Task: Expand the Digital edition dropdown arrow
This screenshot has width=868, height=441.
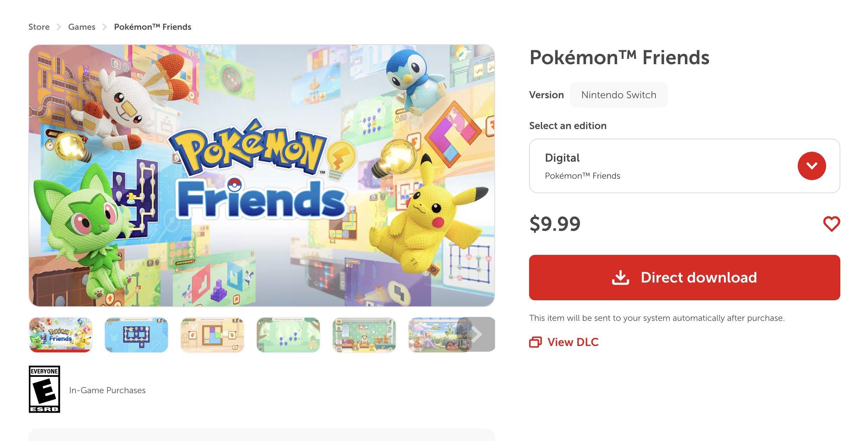Action: pyautogui.click(x=812, y=166)
